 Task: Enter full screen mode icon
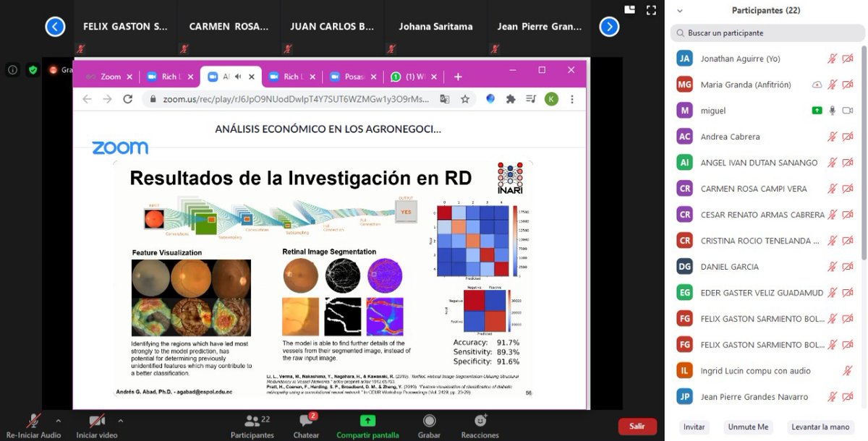point(651,9)
